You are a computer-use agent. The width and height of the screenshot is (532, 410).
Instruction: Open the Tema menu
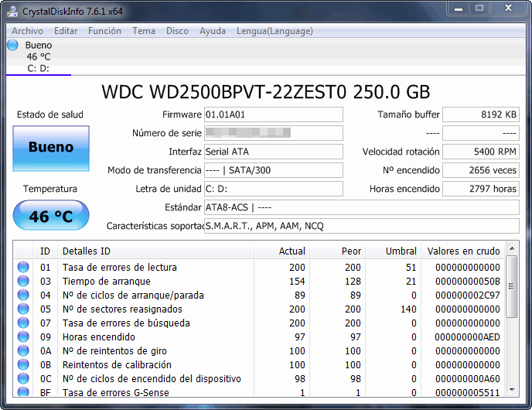[144, 31]
